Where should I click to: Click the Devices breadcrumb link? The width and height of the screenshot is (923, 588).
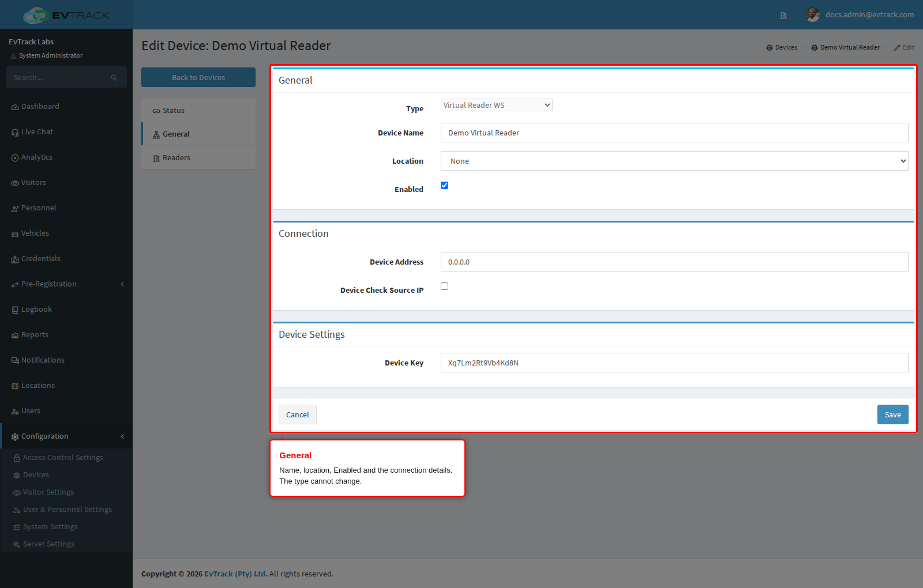click(x=782, y=47)
